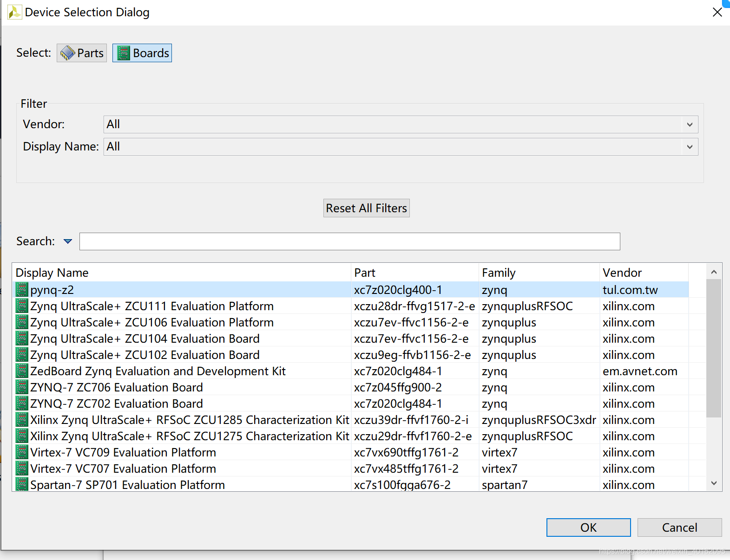
Task: Focus the Search text field
Action: (350, 241)
